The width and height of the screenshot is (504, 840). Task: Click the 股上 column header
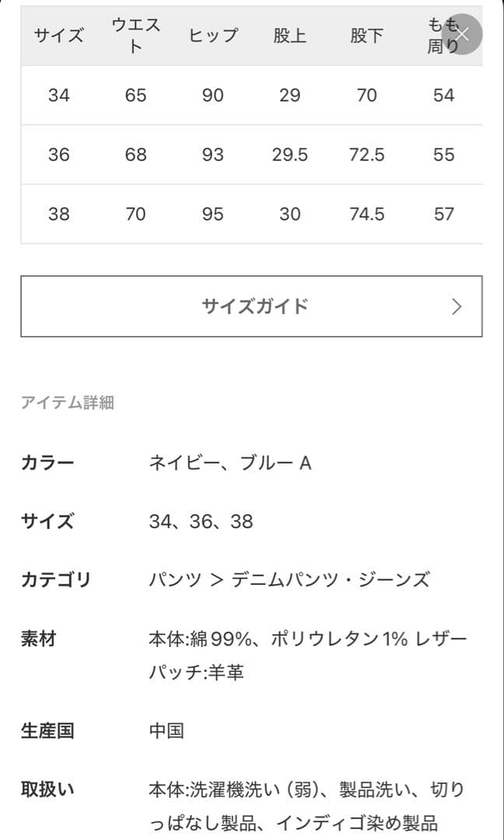tap(290, 34)
